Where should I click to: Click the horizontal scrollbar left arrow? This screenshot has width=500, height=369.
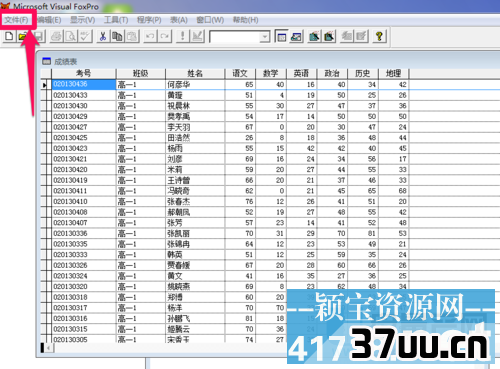click(49, 348)
